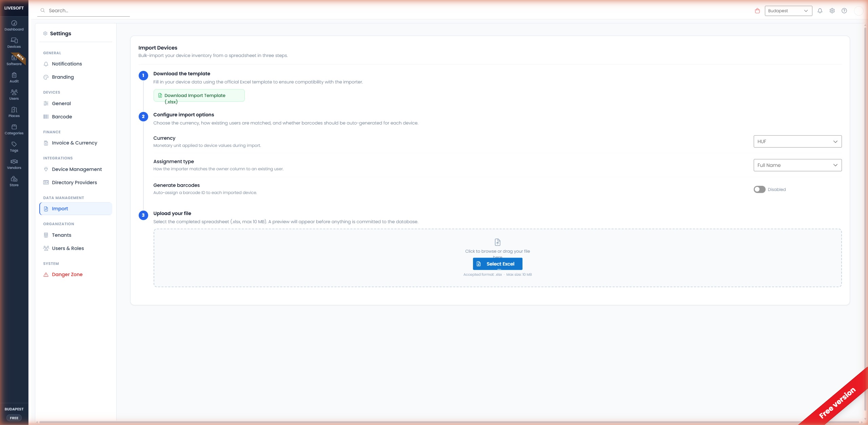Expand the HUF currency dropdown
The height and width of the screenshot is (425, 868).
(797, 141)
